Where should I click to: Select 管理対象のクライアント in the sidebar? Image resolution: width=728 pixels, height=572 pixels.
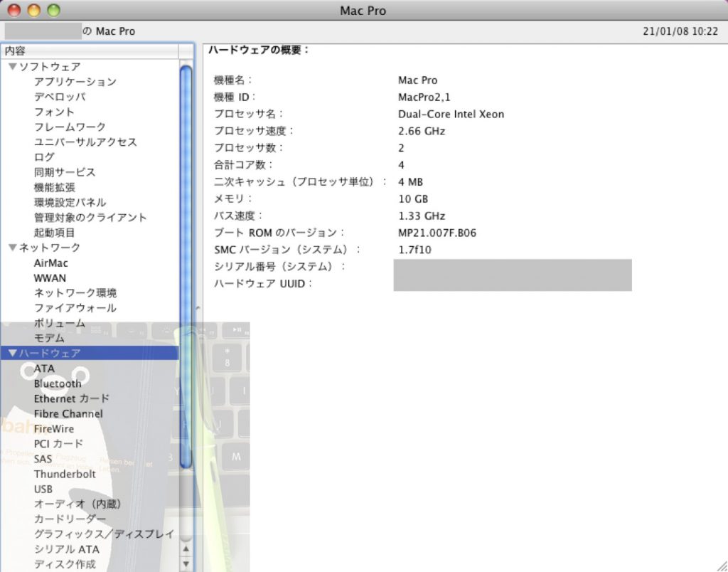90,218
